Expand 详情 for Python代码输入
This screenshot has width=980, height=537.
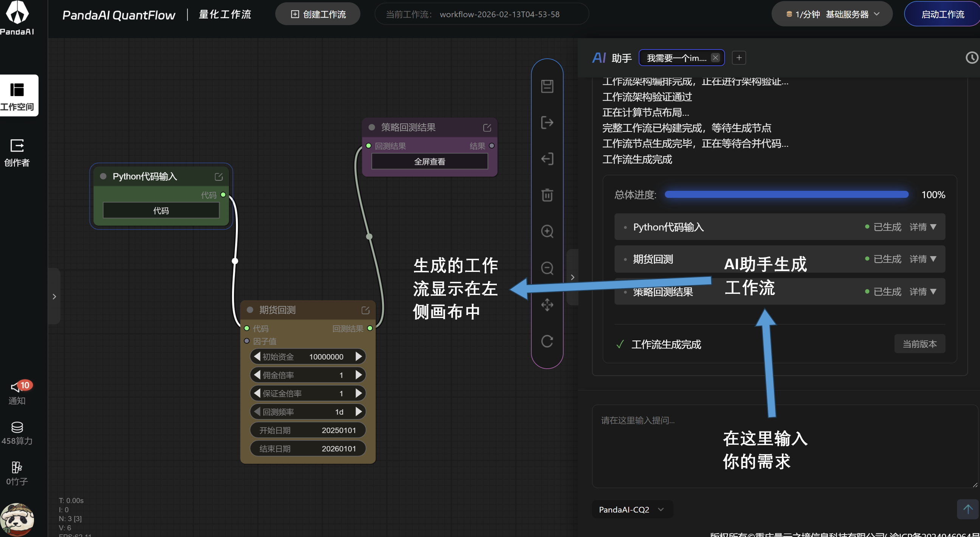coord(923,227)
